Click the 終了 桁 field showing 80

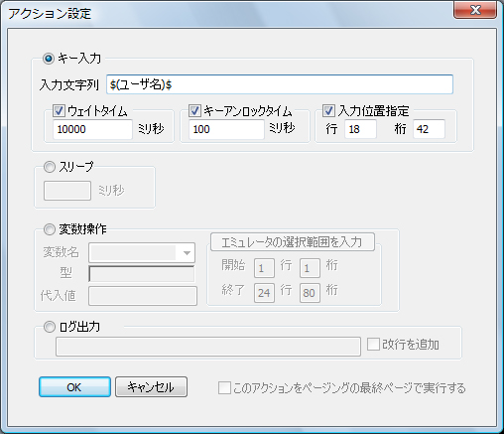310,293
